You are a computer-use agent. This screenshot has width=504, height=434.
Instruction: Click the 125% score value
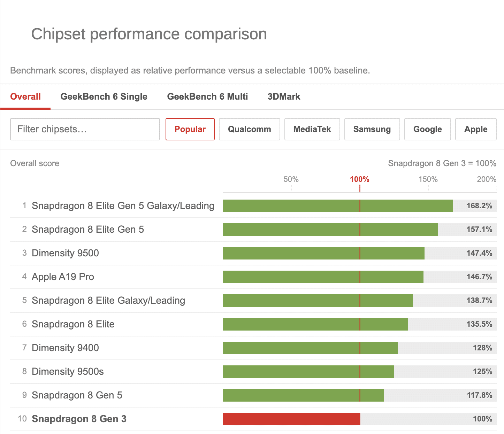tap(482, 372)
